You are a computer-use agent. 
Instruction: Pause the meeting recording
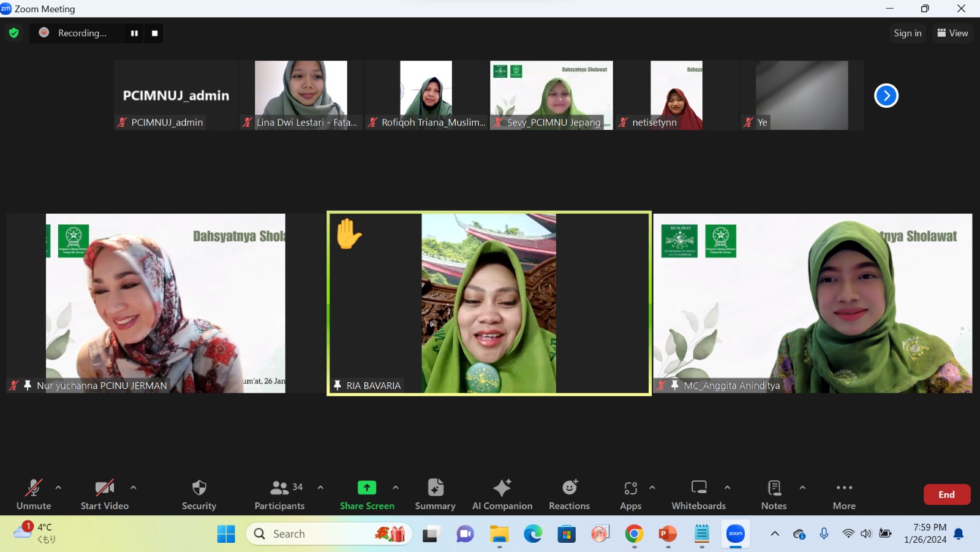click(134, 33)
